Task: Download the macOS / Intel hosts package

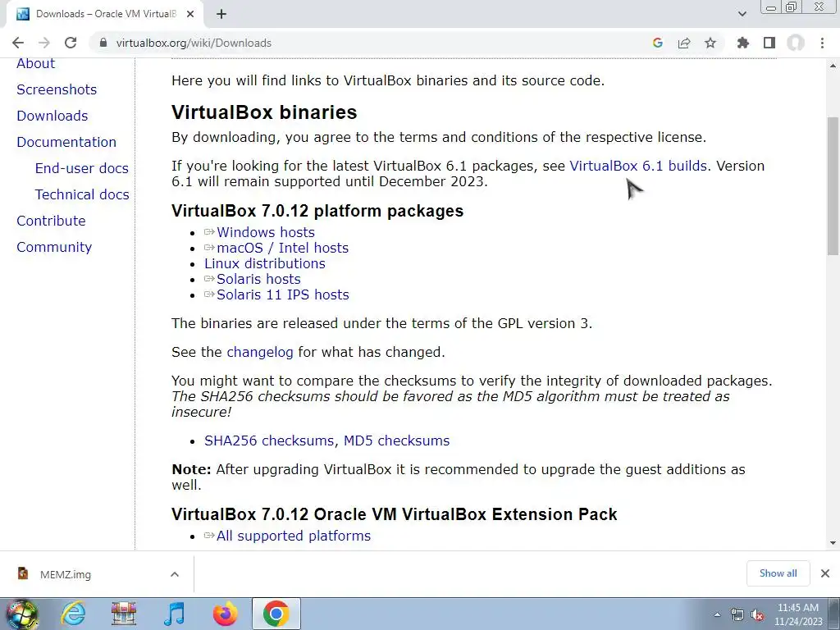Action: [x=282, y=248]
